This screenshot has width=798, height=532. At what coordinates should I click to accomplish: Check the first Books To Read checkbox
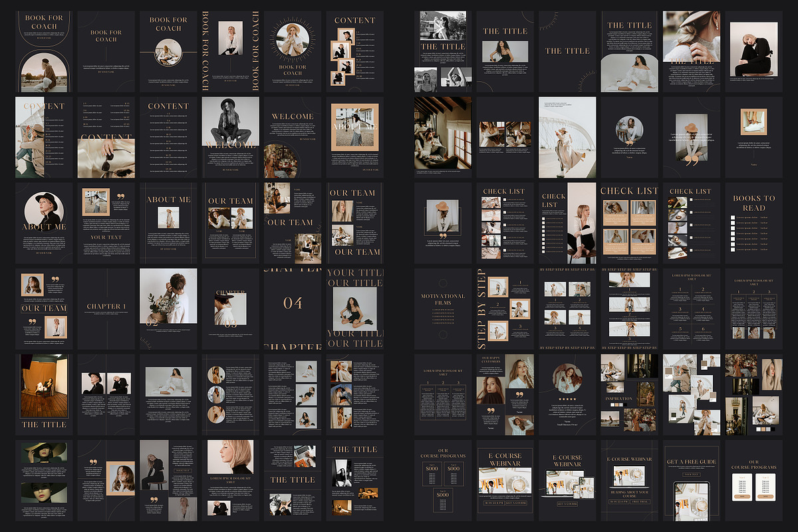pyautogui.click(x=733, y=217)
